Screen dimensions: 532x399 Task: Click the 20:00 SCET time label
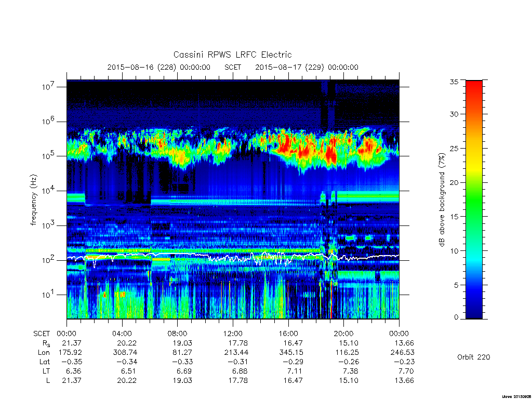344,334
